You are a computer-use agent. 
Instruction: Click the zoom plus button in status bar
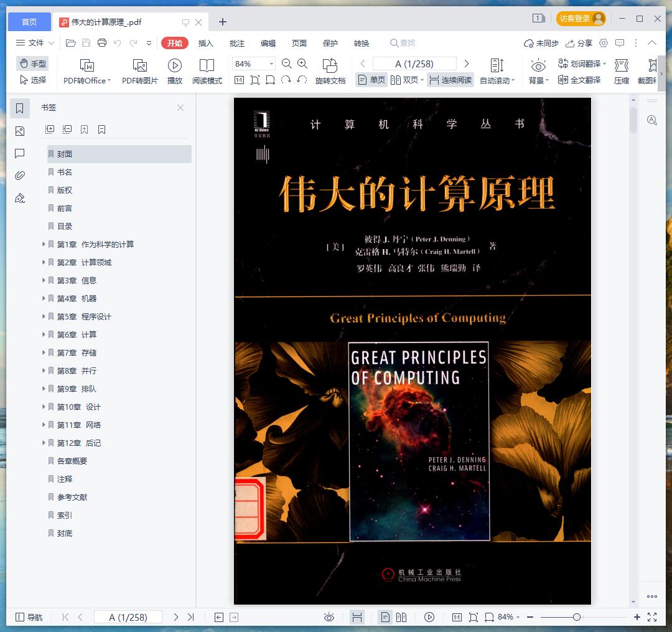pos(637,617)
